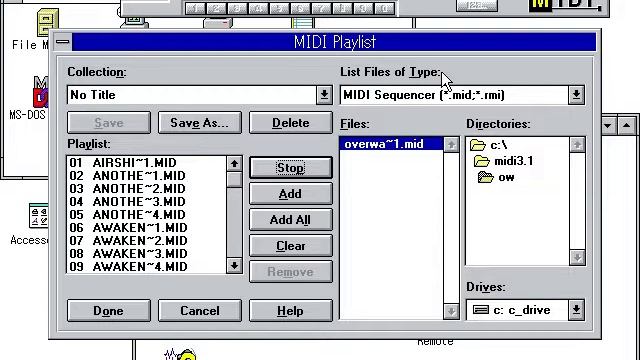
Task: Click the Delete button
Action: (291, 122)
